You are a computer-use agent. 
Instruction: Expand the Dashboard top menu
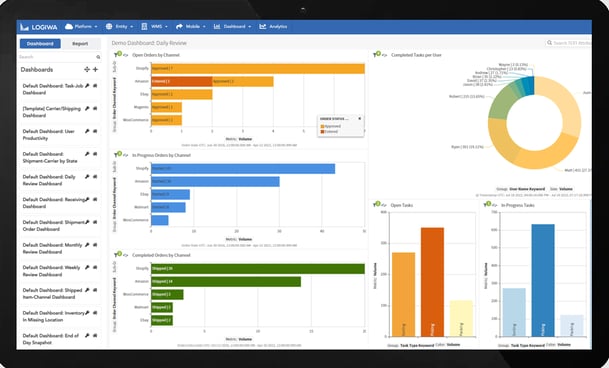click(x=232, y=26)
